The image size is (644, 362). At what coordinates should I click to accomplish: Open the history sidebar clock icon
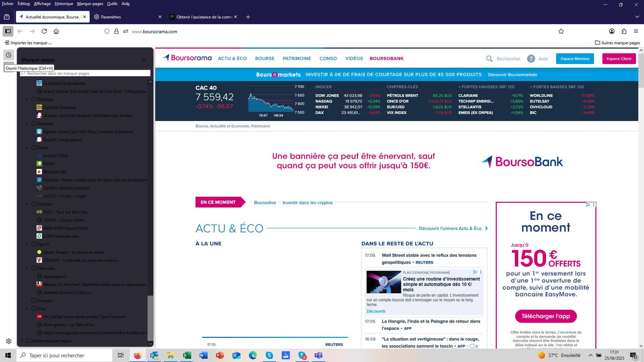[x=9, y=55]
